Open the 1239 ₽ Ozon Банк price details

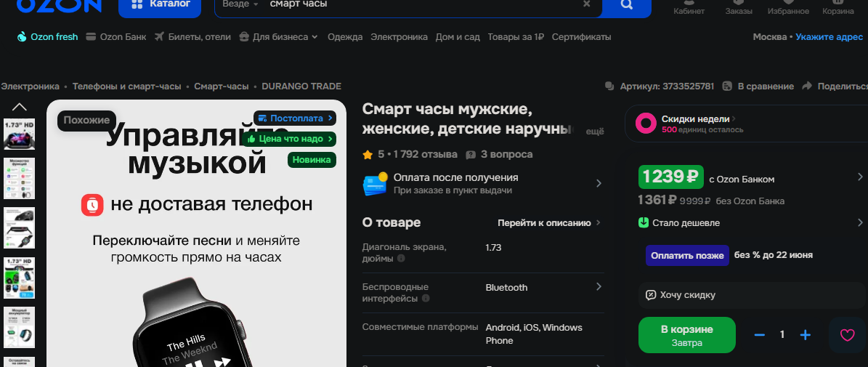(751, 177)
